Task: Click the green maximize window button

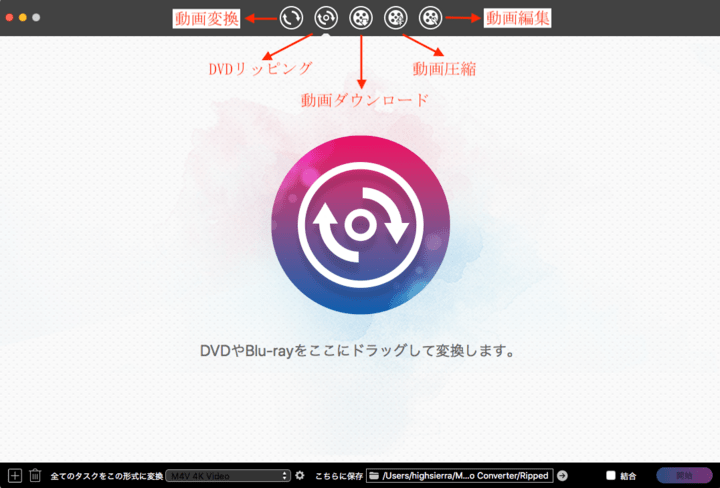Action: (x=38, y=18)
